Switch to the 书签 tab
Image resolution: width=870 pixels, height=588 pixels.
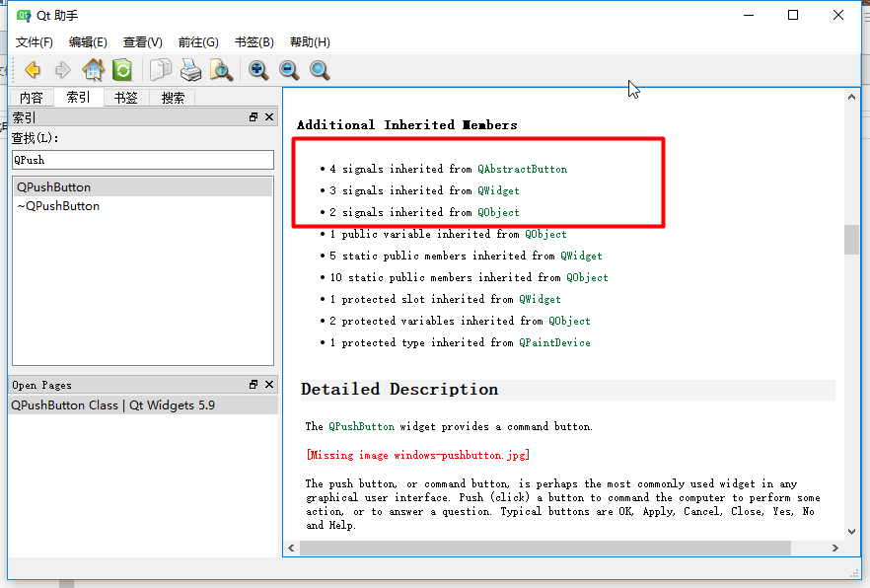pyautogui.click(x=125, y=98)
